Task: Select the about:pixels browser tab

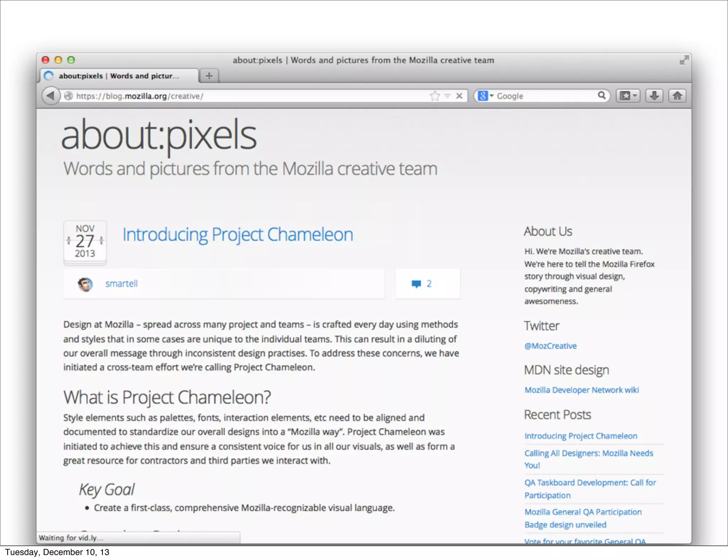Action: tap(119, 76)
